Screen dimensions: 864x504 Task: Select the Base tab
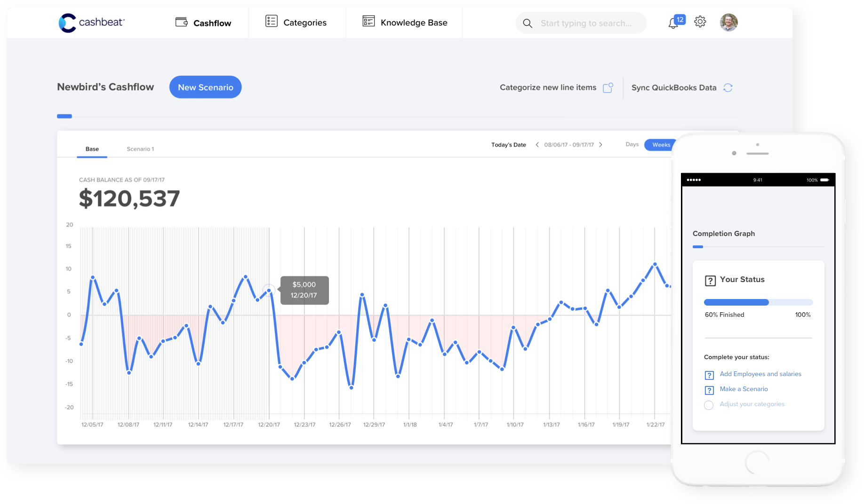[92, 149]
